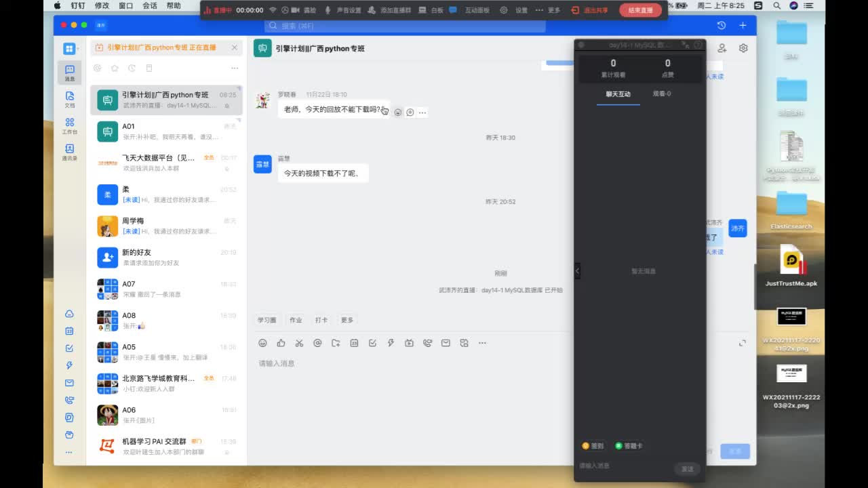Expand the workspace switcher arrow beside the blue grid icon
Viewport: 868px width, 488px height.
point(78,49)
